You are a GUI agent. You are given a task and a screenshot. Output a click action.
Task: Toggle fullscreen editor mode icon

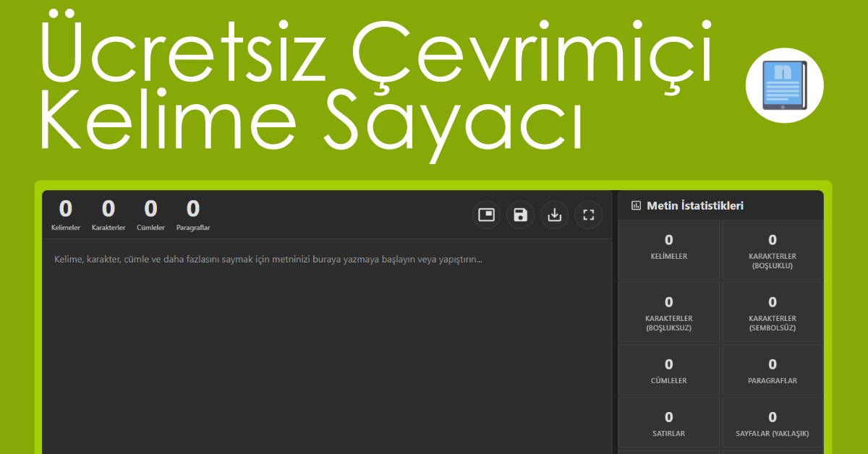589,215
